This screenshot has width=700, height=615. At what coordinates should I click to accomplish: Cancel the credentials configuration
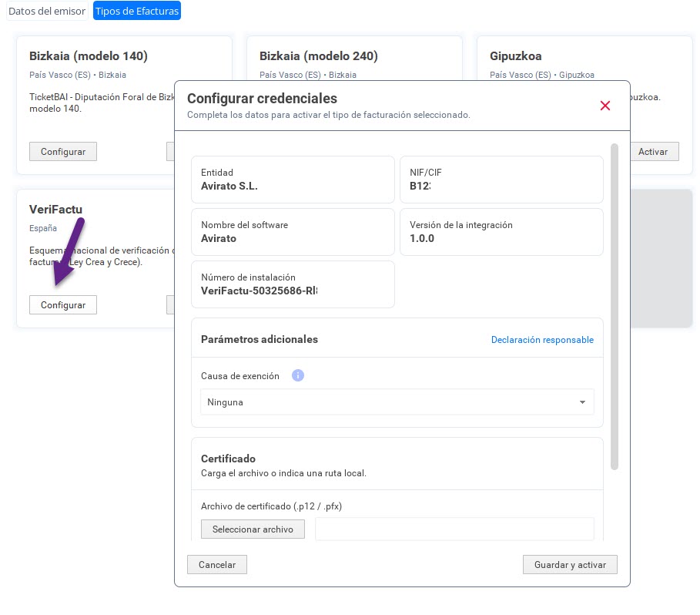coord(217,565)
